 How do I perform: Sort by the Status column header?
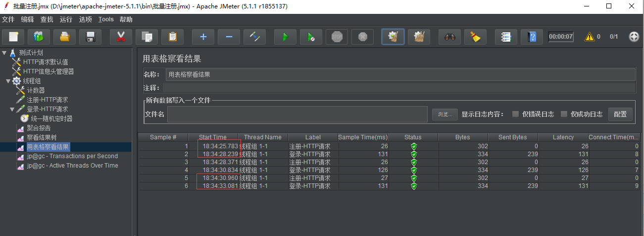[x=413, y=137]
